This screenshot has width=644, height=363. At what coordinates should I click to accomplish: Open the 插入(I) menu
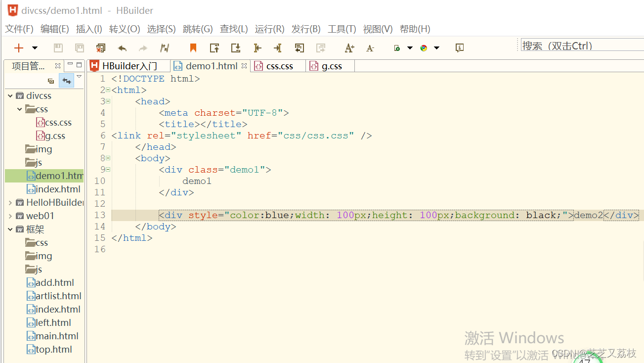[89, 29]
